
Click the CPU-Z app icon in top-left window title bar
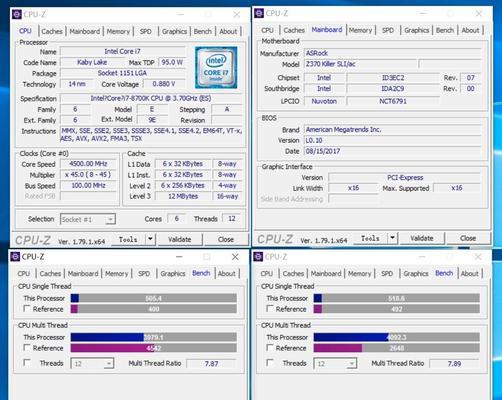pos(17,15)
